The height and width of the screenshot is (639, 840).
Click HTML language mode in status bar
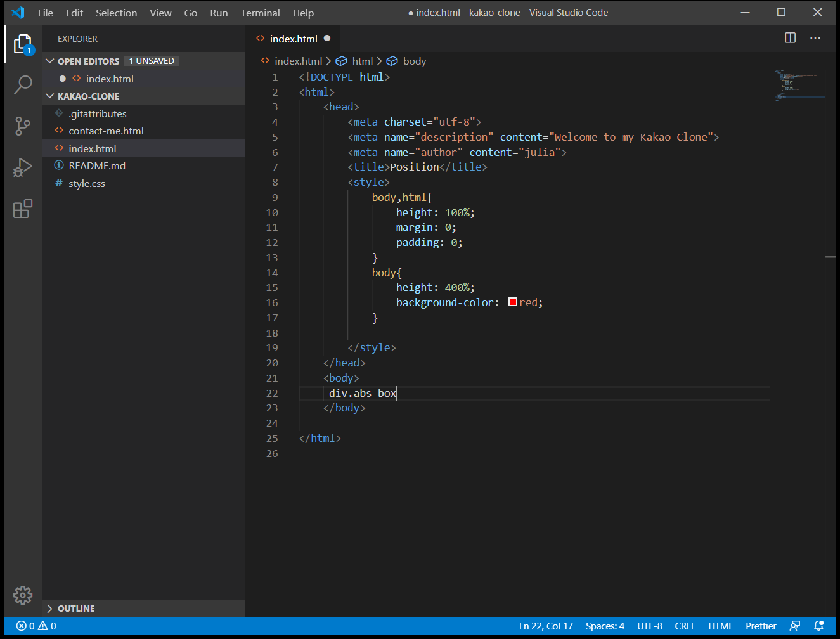tap(721, 626)
